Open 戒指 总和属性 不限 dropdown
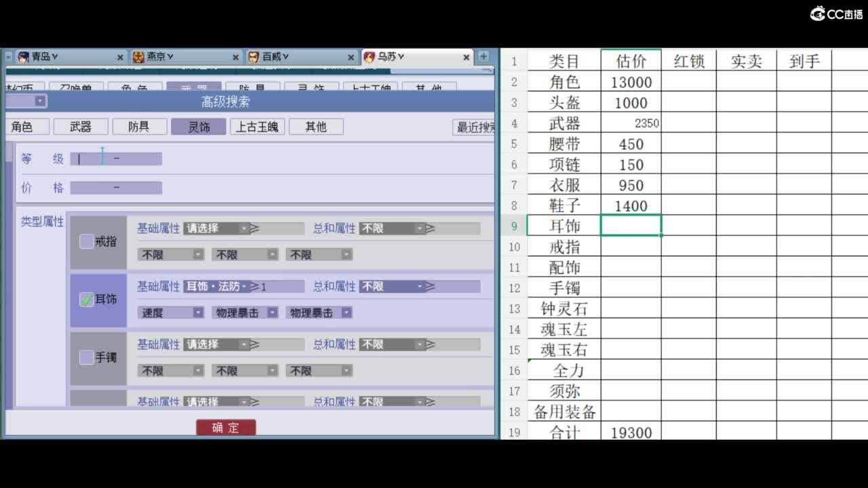Image resolution: width=868 pixels, height=488 pixels. click(x=392, y=228)
